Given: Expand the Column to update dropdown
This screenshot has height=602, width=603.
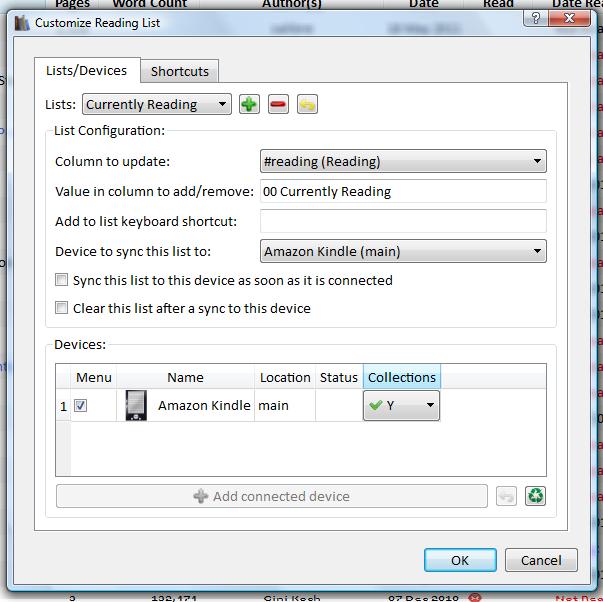Looking at the screenshot, I should point(403,161).
